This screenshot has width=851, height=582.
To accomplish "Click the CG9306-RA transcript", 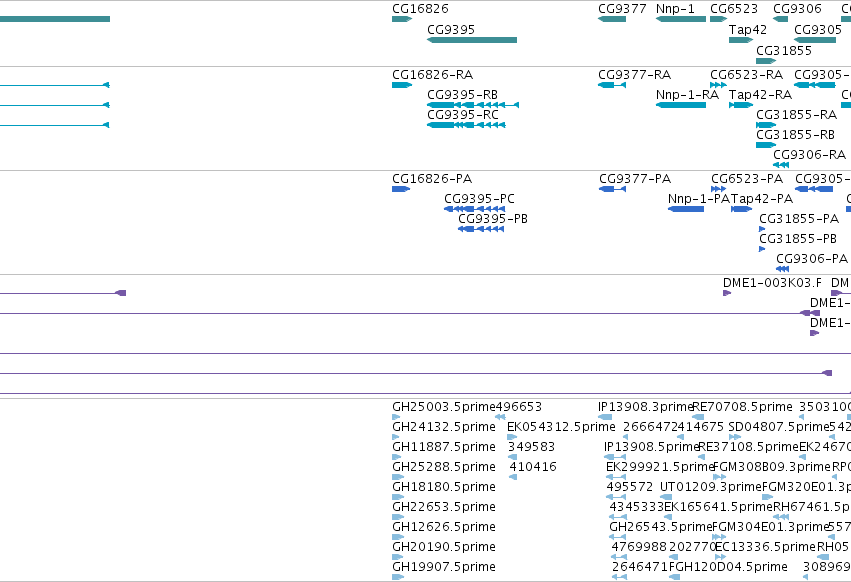I will click(781, 165).
